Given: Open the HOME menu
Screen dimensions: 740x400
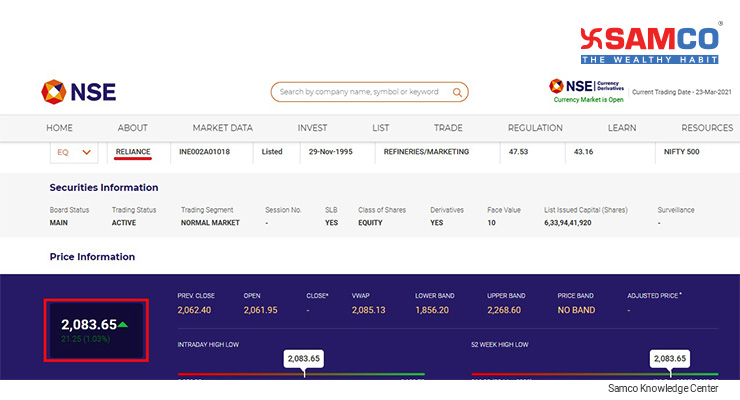Looking at the screenshot, I should 59,128.
